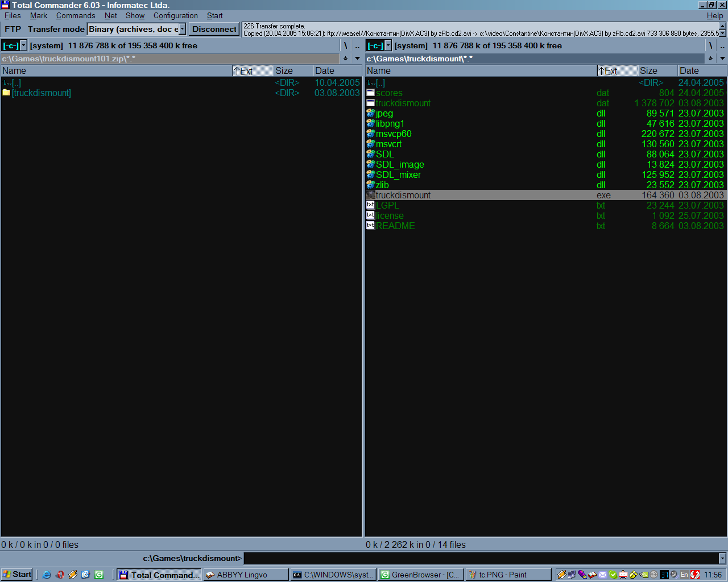Click the SDL dll file icon
Image resolution: width=728 pixels, height=582 pixels.
[x=370, y=154]
